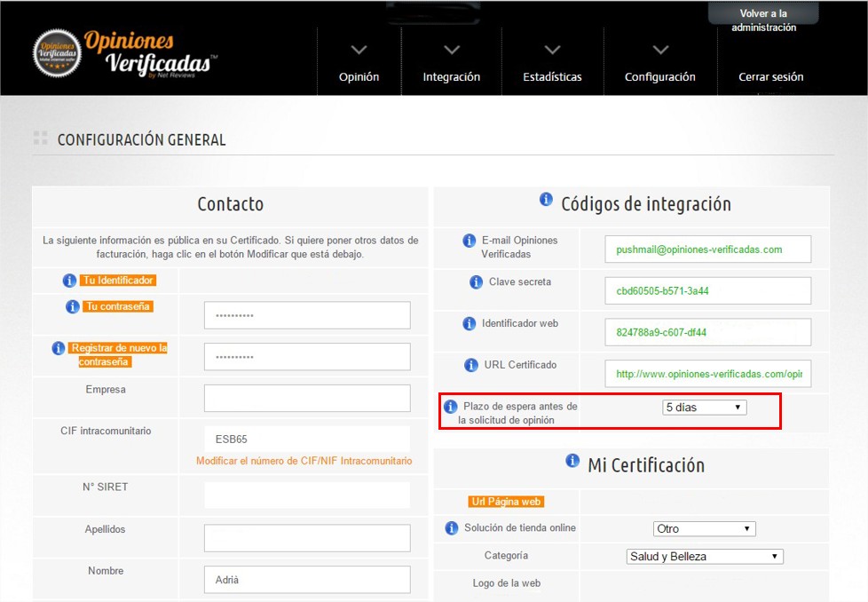Expand chevron above Estadísticas
This screenshot has width=868, height=602.
[x=552, y=50]
